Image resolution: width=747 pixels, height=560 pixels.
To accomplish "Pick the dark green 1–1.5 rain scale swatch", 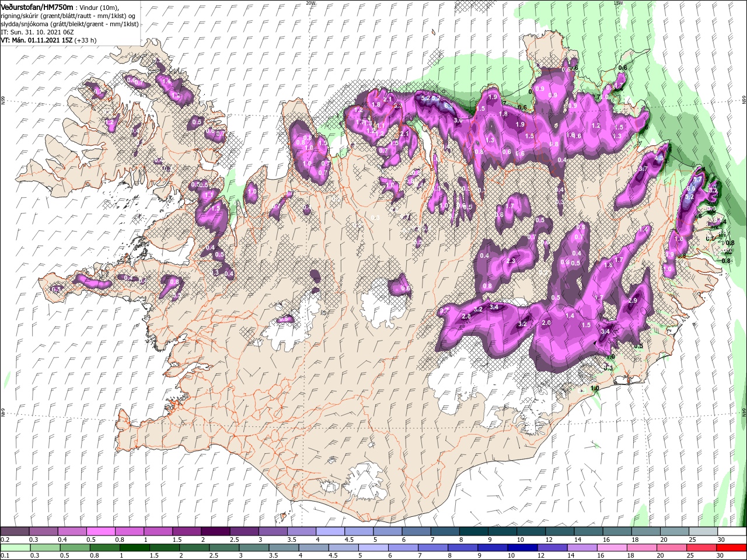I will coord(134,548).
